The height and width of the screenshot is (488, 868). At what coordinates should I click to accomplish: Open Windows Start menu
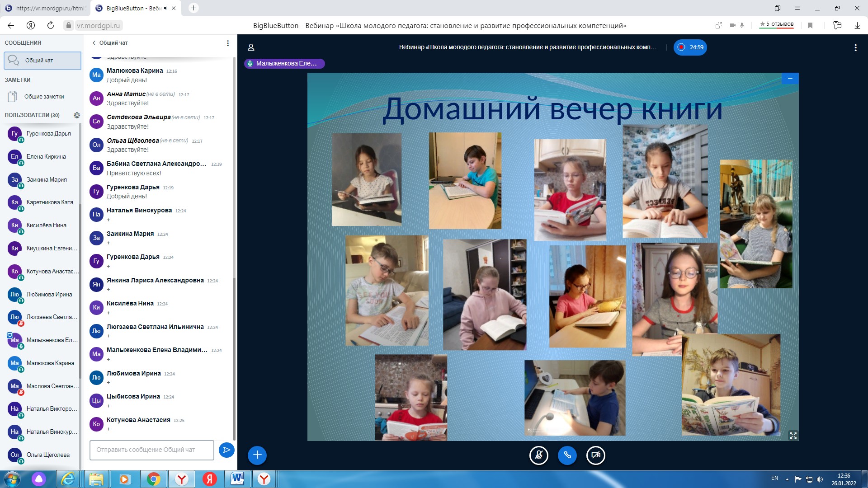coord(12,479)
